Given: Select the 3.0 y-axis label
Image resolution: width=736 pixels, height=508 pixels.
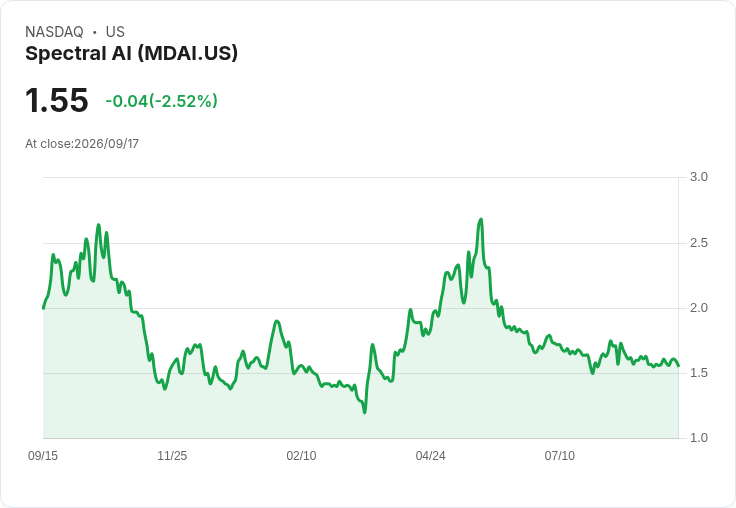Looking at the screenshot, I should [x=698, y=177].
